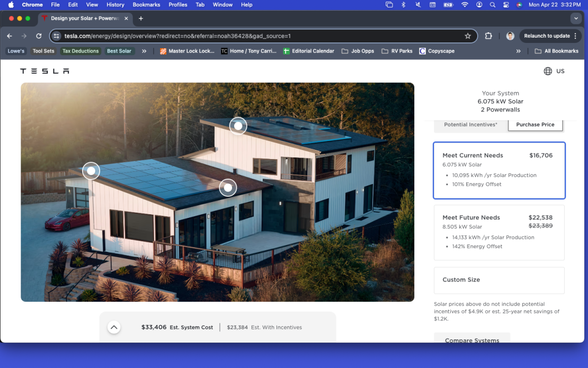This screenshot has height=368, width=588.
Task: Open the History menu
Action: coord(115,5)
